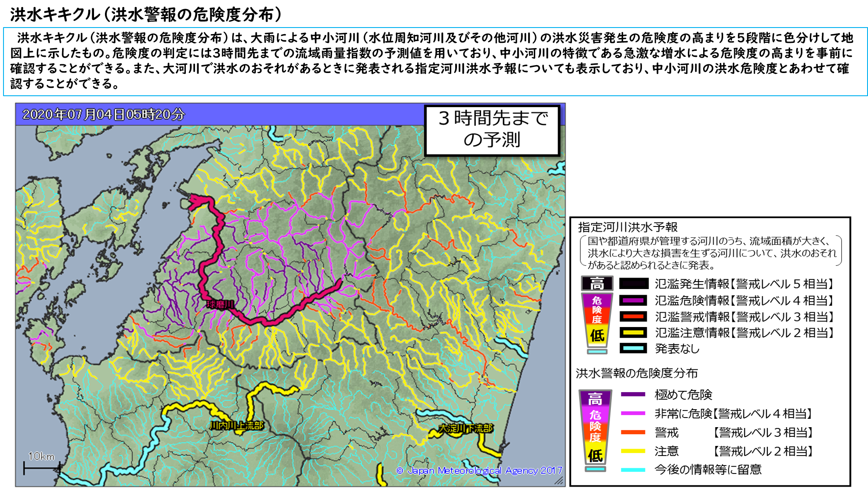
Task: Click the 高 label of upper danger gauge
Action: click(597, 284)
